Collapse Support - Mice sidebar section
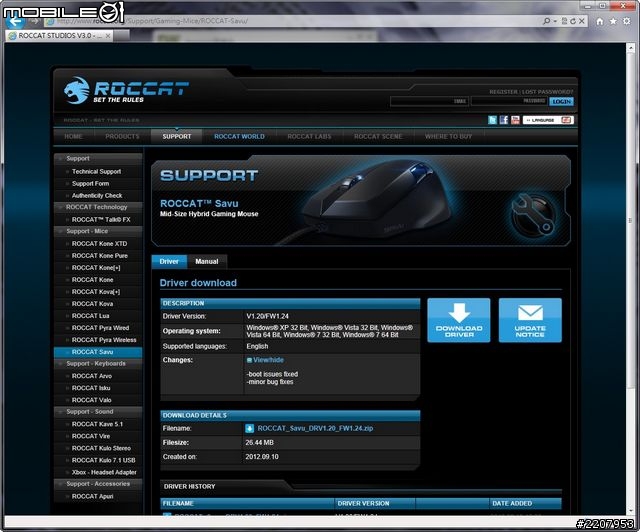Screen dimensions: 640x532 click(98, 231)
